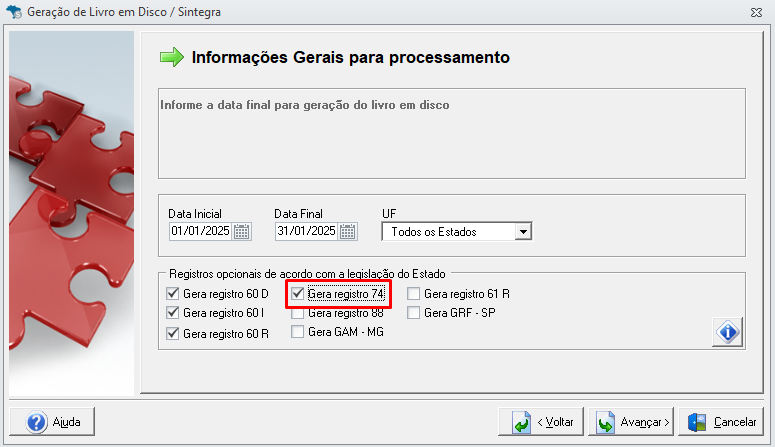
Task: Click the Ajuda question mark icon
Action: tap(37, 422)
